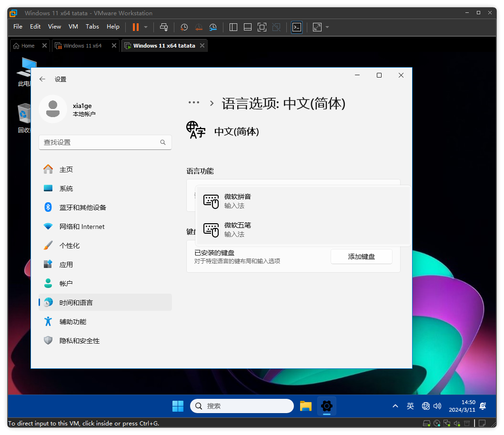Open the VMware console view icon
504x435 pixels.
(297, 27)
